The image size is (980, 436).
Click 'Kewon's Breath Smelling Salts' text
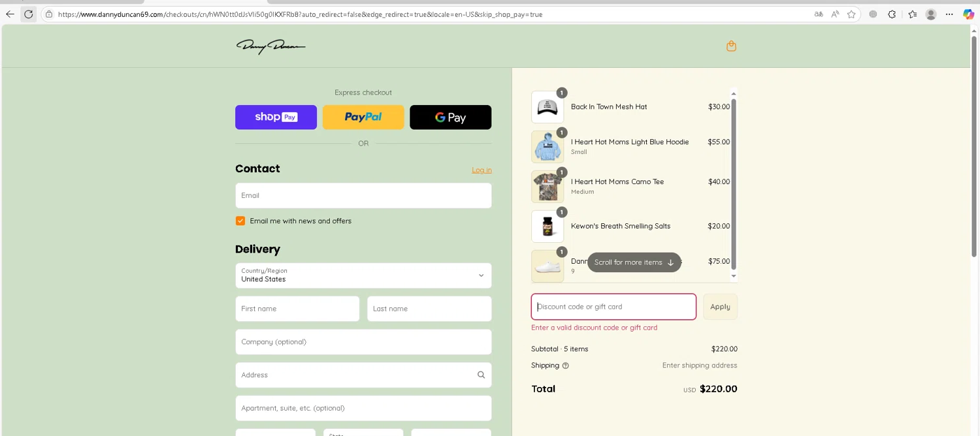621,226
